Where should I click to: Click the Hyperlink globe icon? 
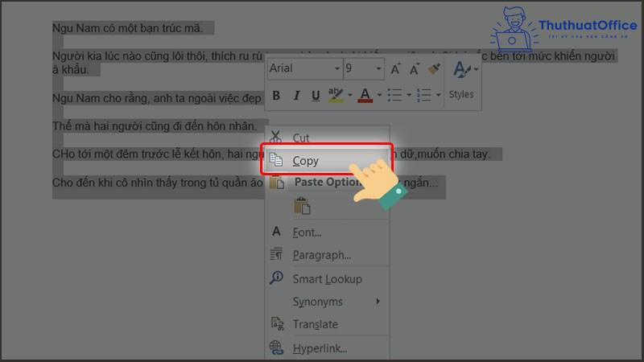click(276, 348)
